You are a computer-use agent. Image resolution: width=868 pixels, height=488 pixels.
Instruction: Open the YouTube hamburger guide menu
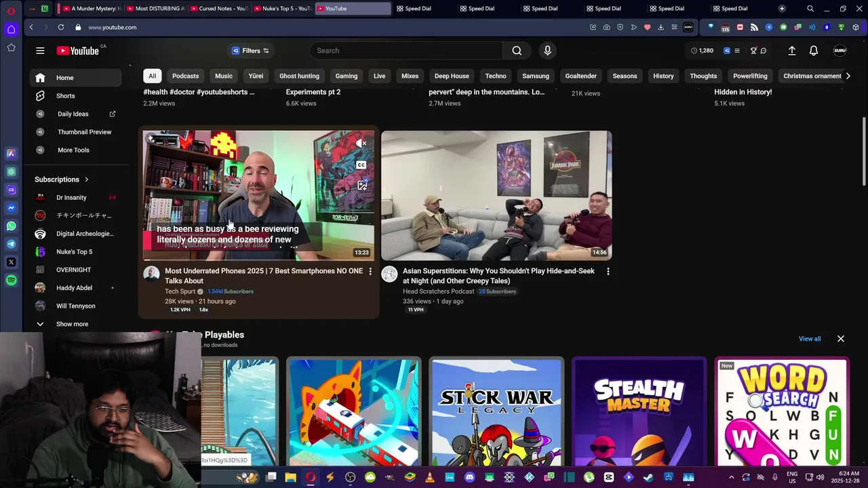[40, 51]
